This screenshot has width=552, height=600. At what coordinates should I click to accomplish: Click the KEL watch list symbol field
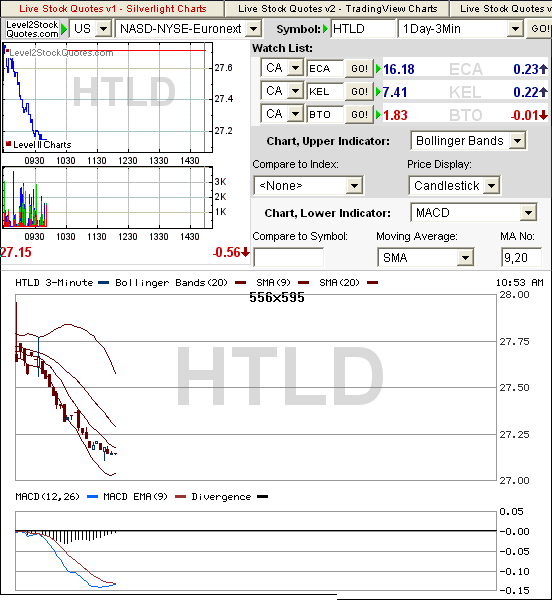pyautogui.click(x=325, y=91)
